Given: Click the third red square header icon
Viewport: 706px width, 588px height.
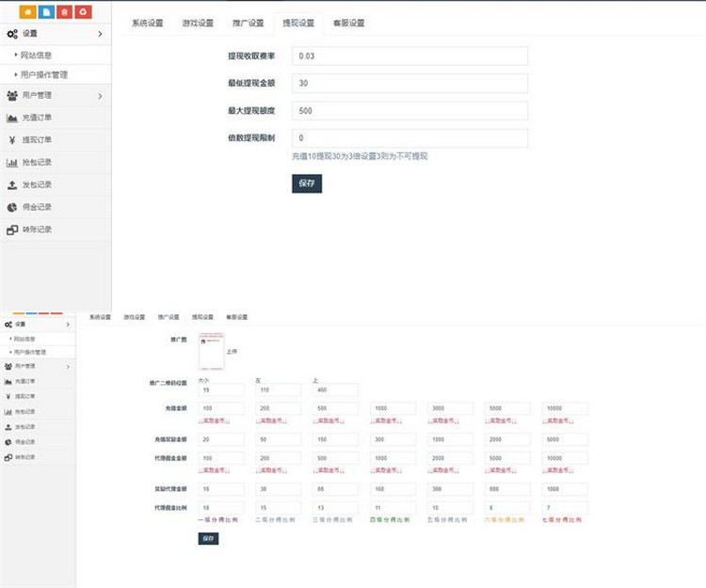Looking at the screenshot, I should (x=64, y=12).
